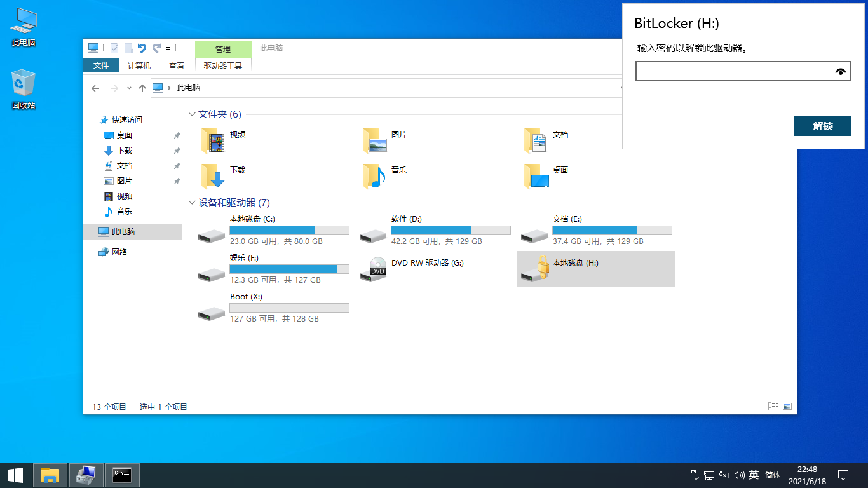Select 下载 in navigation pane
The height and width of the screenshot is (488, 868).
pyautogui.click(x=125, y=150)
